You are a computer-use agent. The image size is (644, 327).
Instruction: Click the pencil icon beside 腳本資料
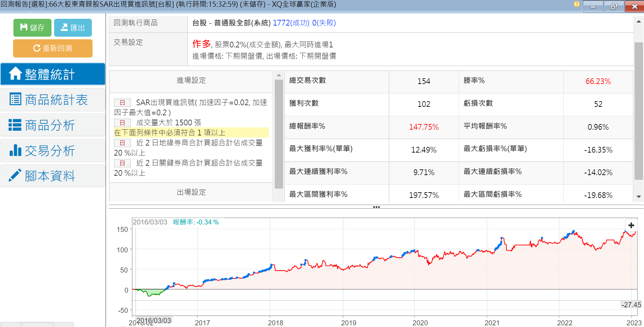15,176
